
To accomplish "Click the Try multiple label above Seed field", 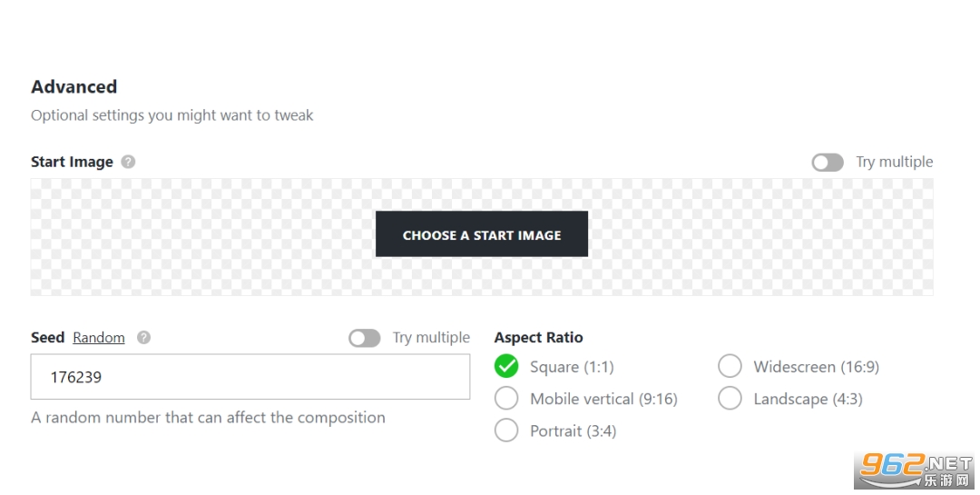I will pos(431,338).
